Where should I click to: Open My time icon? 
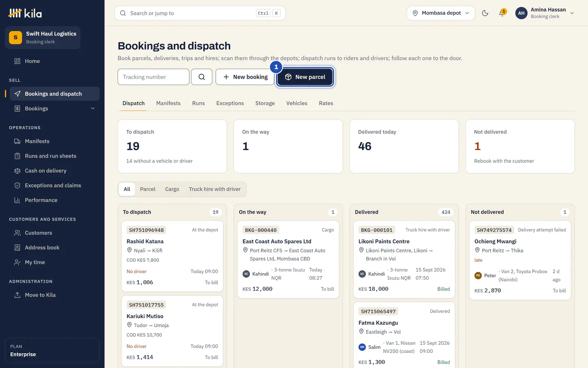click(17, 263)
